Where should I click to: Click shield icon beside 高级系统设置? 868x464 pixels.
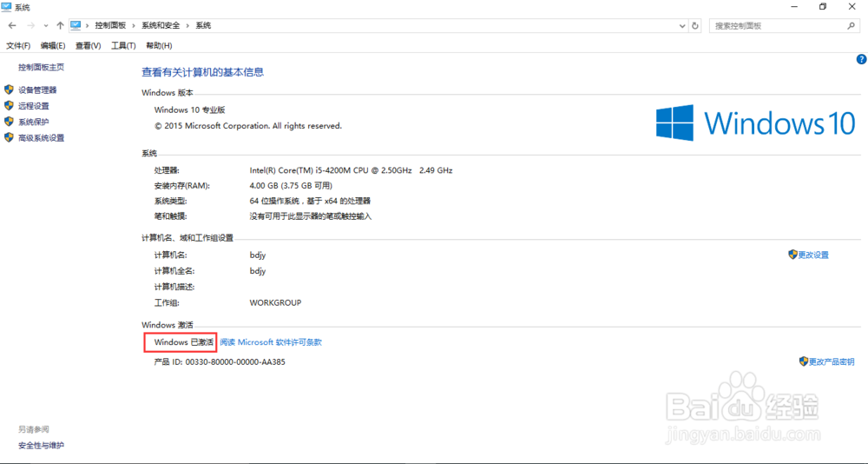coord(9,137)
